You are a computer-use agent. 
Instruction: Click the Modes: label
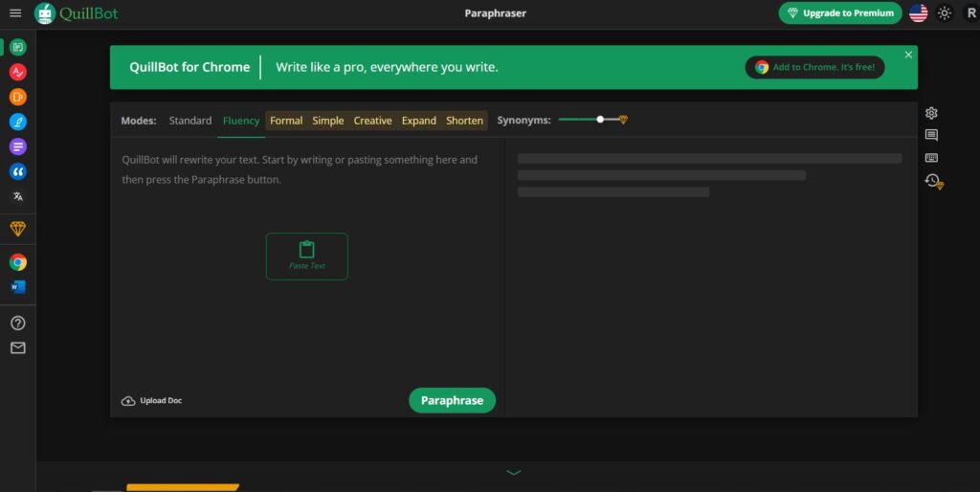(139, 121)
